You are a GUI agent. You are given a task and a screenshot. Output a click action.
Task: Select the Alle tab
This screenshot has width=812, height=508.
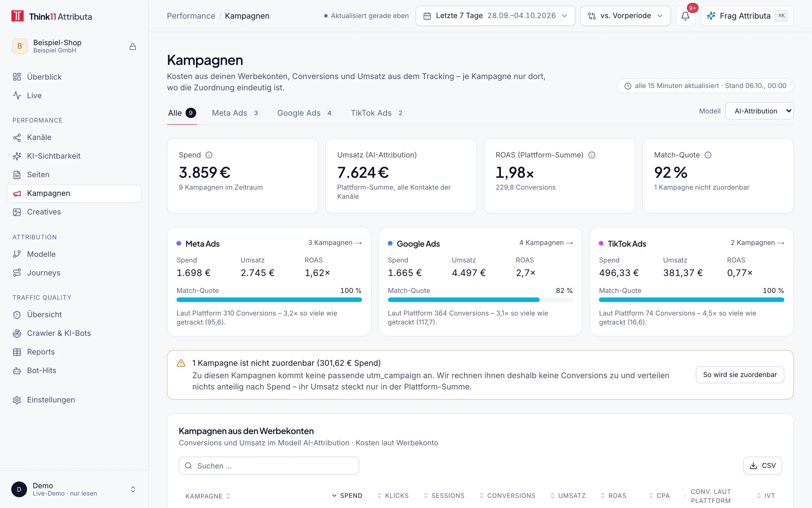pyautogui.click(x=182, y=113)
